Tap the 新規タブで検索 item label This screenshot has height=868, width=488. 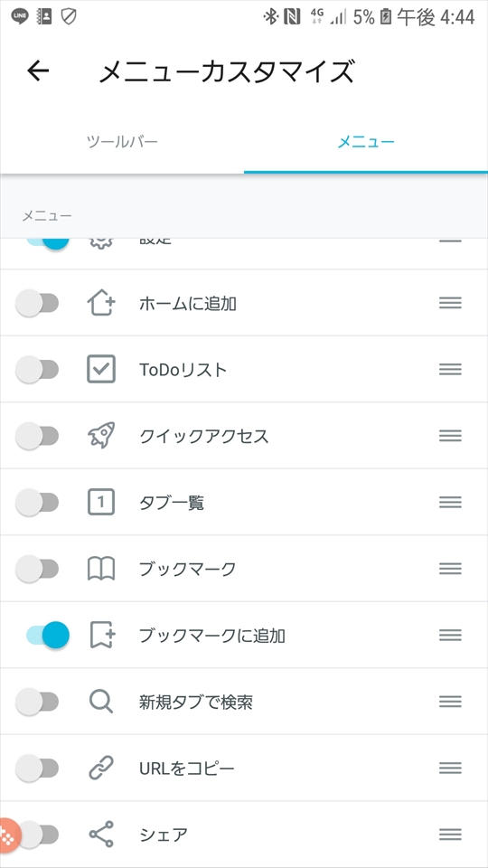click(x=196, y=702)
